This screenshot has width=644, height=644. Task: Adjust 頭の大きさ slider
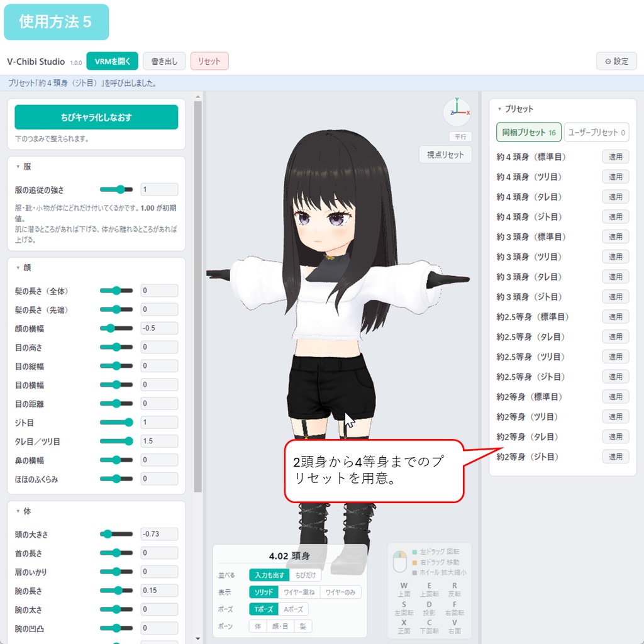click(x=116, y=534)
